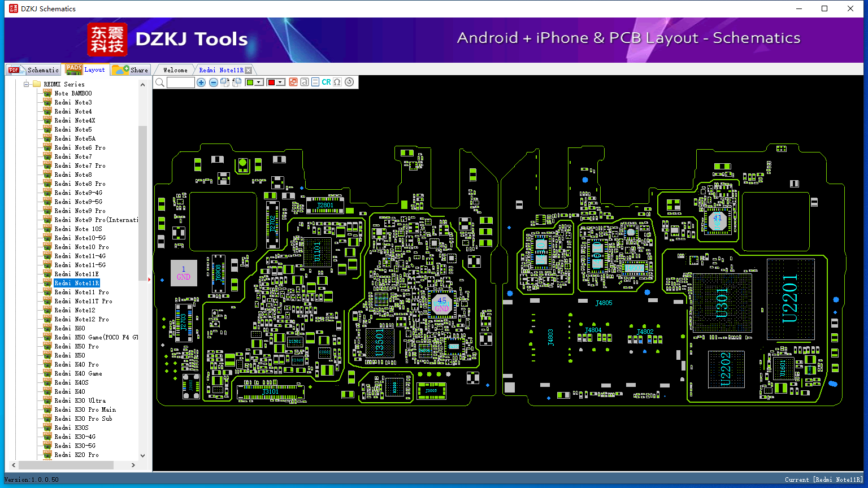Screen dimensions: 868x488
Task: Switch to the Layout tab
Action: [85, 69]
